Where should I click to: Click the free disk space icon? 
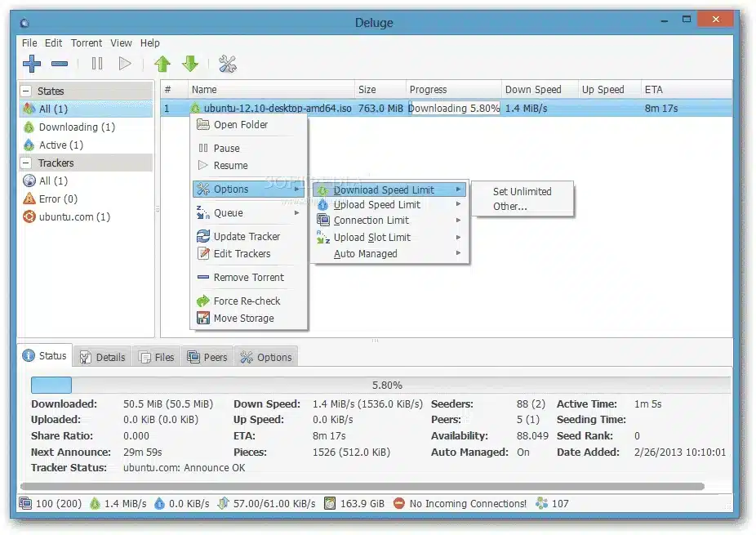[x=330, y=503]
